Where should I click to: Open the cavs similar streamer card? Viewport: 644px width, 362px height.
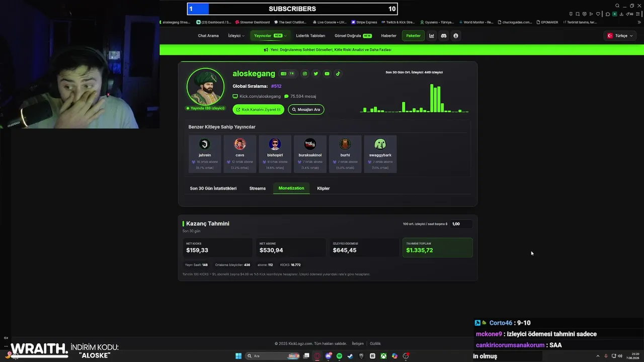[x=240, y=154]
